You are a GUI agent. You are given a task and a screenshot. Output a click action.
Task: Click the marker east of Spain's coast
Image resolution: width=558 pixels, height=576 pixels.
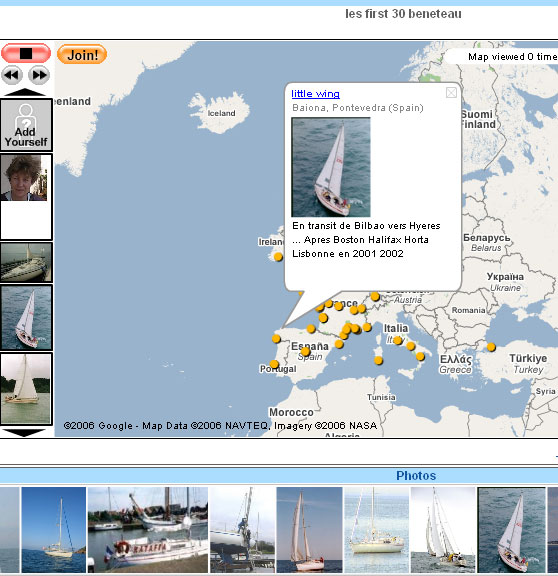click(339, 344)
